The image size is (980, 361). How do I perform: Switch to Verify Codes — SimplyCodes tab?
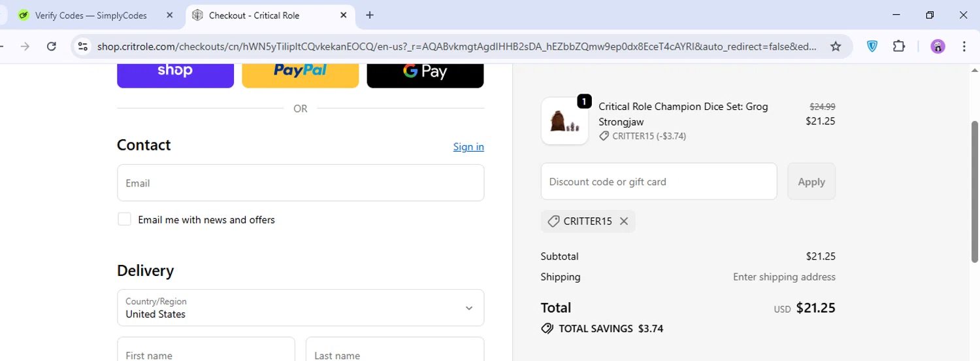click(x=91, y=15)
